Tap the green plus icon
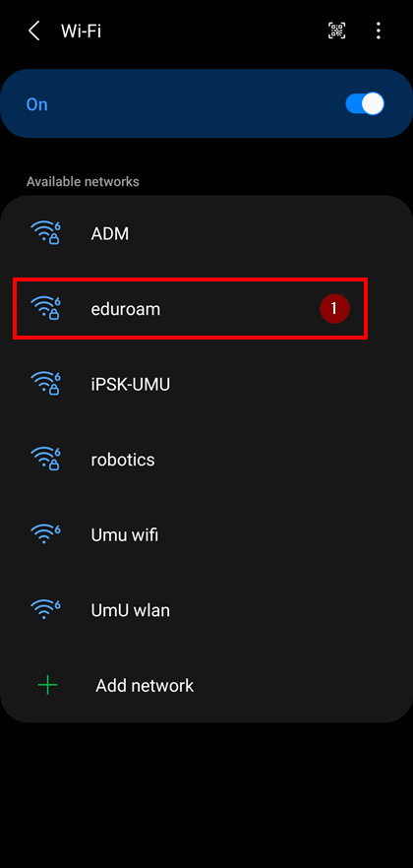The image size is (413, 868). pos(47,686)
